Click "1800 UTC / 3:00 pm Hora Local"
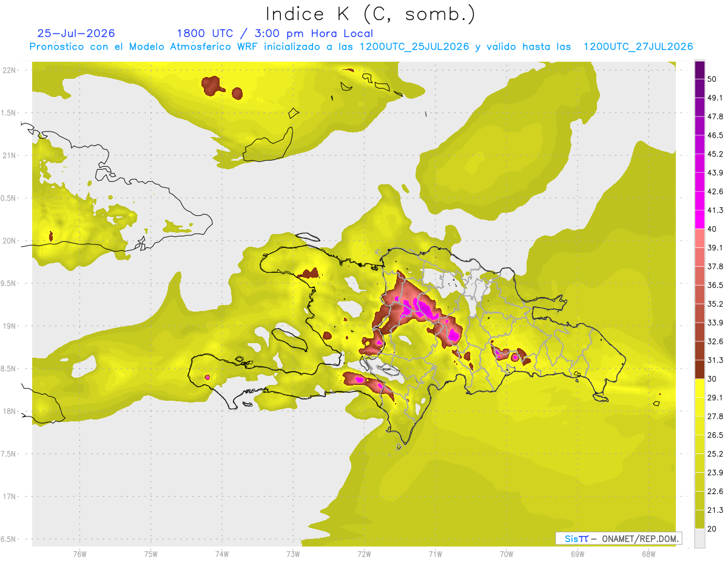This screenshot has width=728, height=562. coord(275,33)
